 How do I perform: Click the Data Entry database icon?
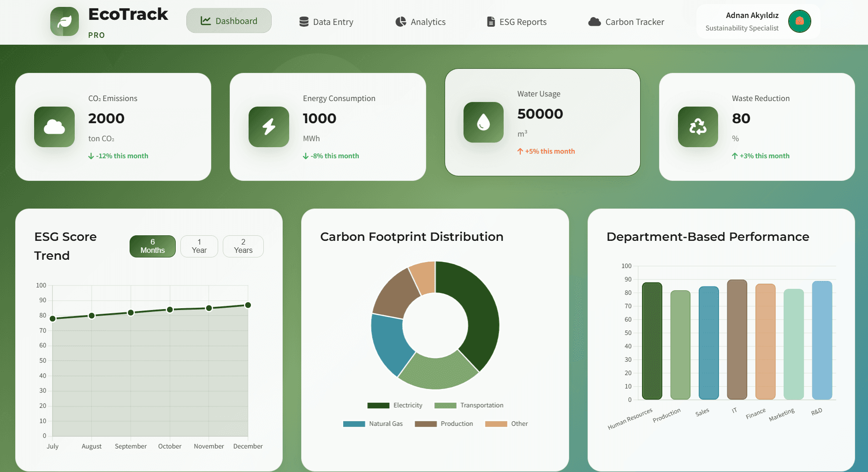pyautogui.click(x=304, y=21)
